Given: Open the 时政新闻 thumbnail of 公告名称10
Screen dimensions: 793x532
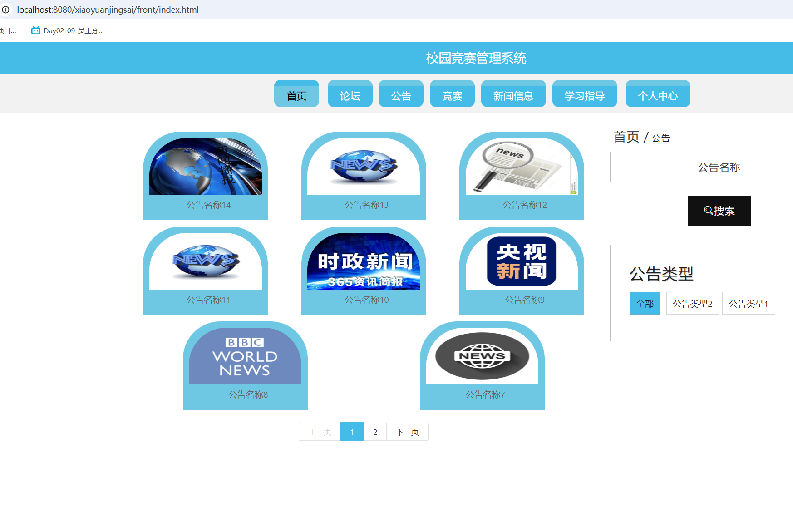Looking at the screenshot, I should click(x=364, y=261).
